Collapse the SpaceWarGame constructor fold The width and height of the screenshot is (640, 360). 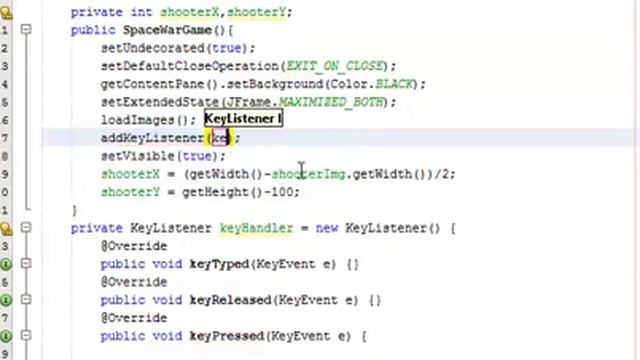tap(26, 29)
